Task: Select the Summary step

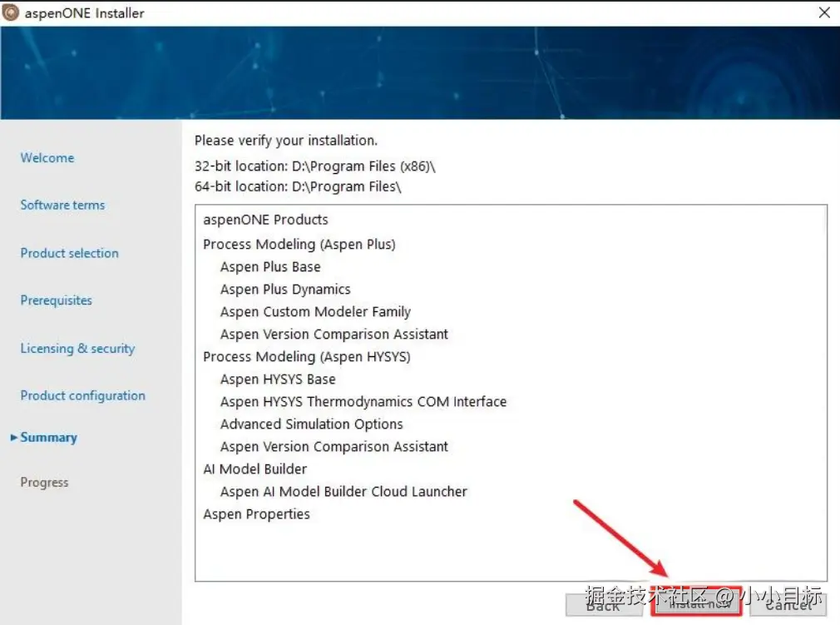Action: click(x=49, y=438)
